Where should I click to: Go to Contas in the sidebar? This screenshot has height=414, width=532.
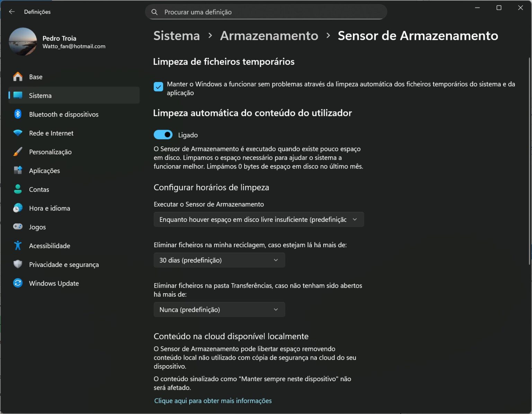click(39, 189)
